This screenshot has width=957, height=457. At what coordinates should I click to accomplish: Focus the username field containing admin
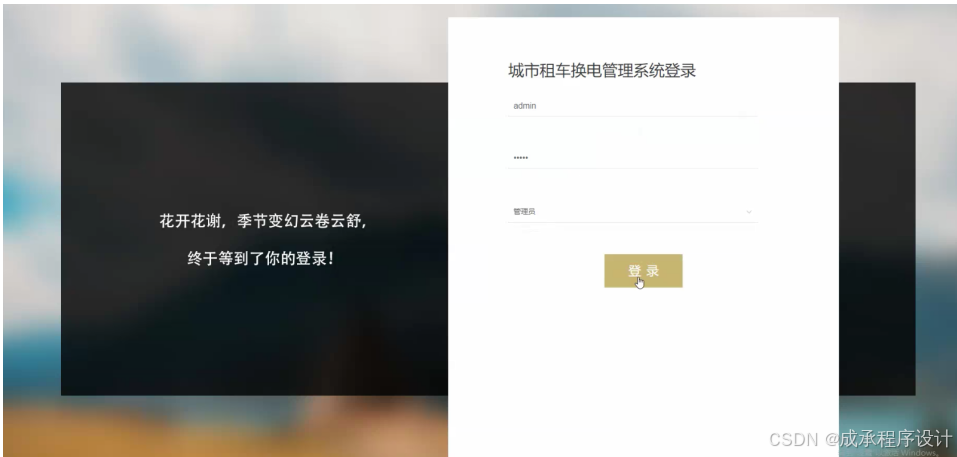coord(632,106)
